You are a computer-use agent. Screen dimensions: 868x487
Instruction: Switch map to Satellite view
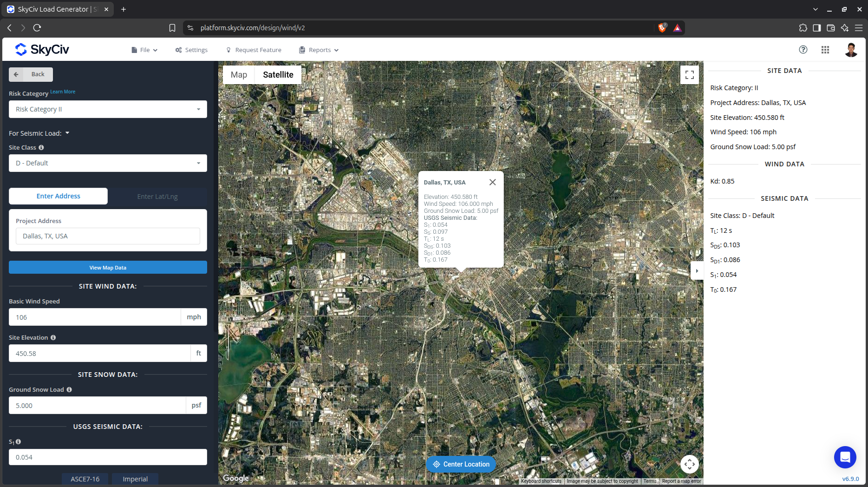click(278, 75)
